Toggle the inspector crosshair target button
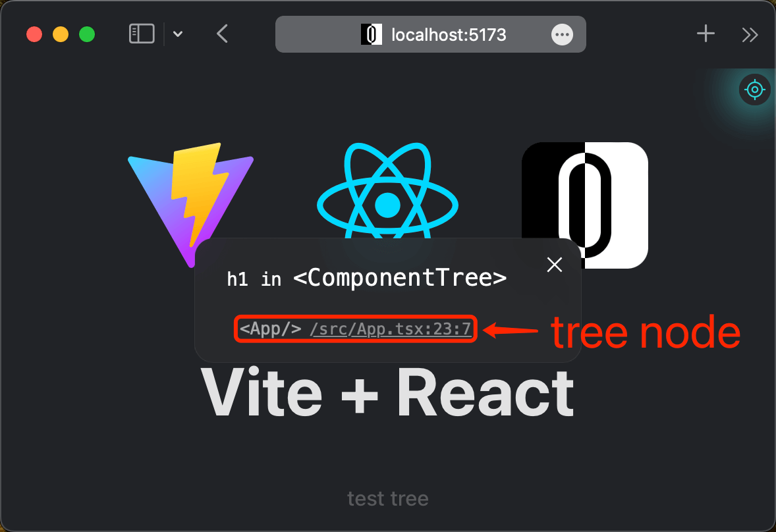776x532 pixels. coord(755,90)
